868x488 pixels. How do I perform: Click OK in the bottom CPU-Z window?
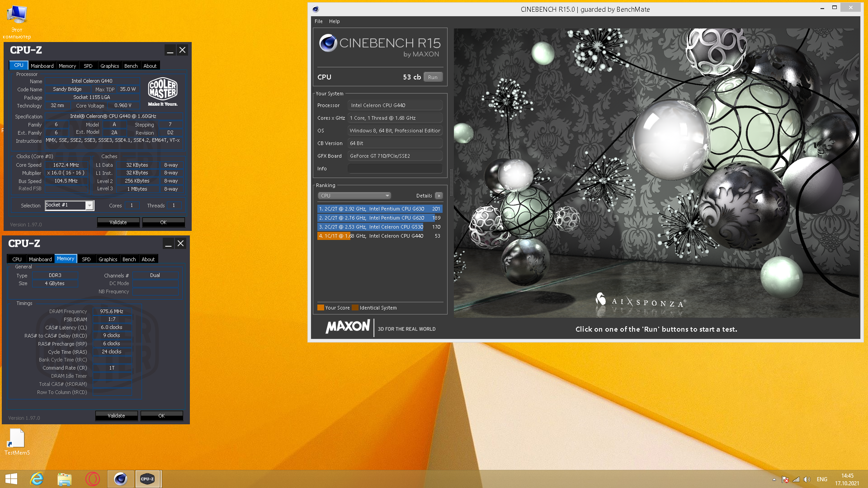coord(161,416)
